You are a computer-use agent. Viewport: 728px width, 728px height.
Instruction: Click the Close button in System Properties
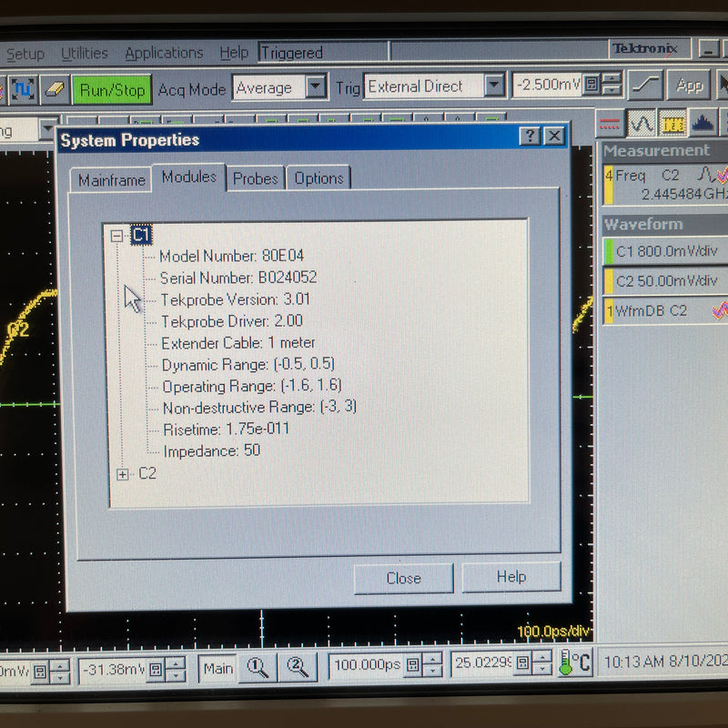click(x=403, y=579)
